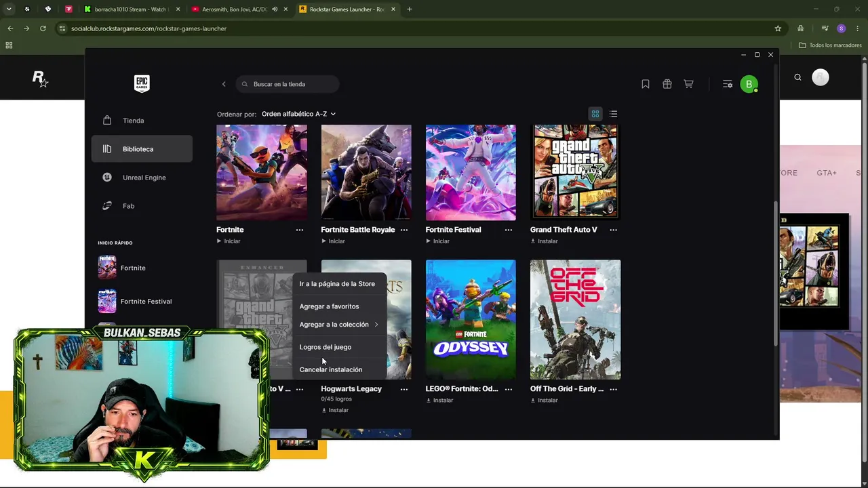The image size is (868, 488).
Task: Open the Rockstar account avatar on the web page
Action: tap(821, 77)
